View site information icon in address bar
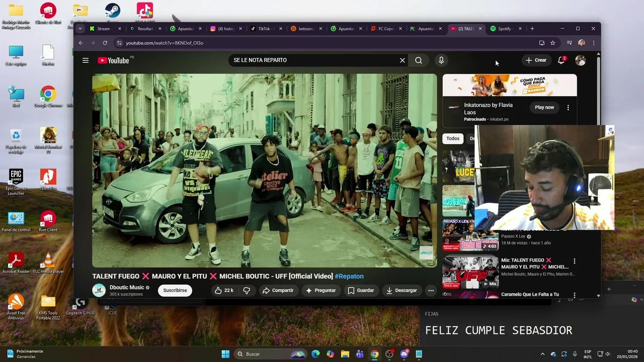Image resolution: width=644 pixels, height=362 pixels. tap(119, 43)
